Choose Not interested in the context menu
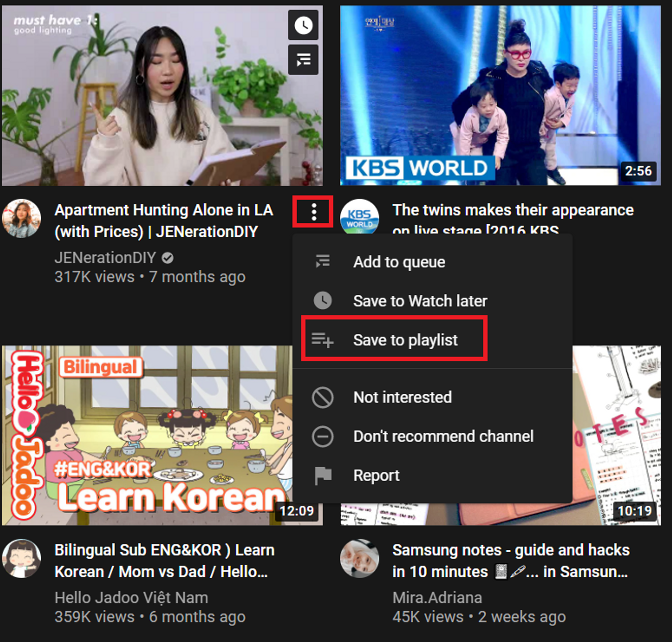The height and width of the screenshot is (642, 672). coord(402,397)
